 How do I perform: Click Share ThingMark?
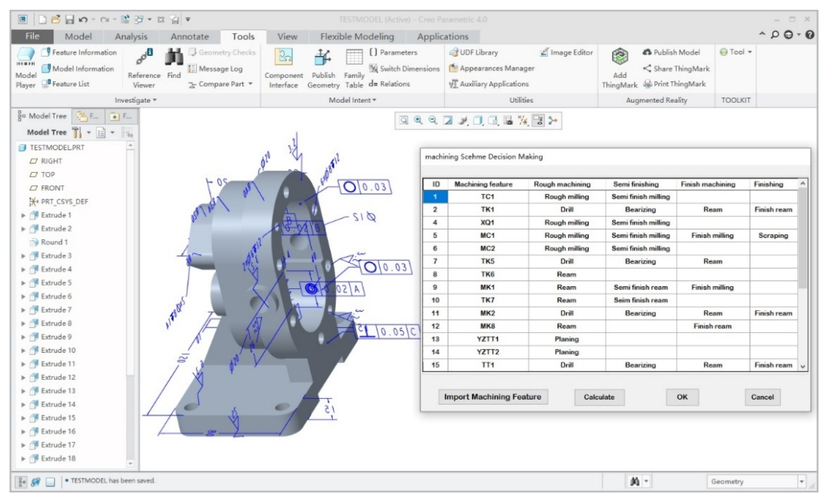tap(676, 69)
